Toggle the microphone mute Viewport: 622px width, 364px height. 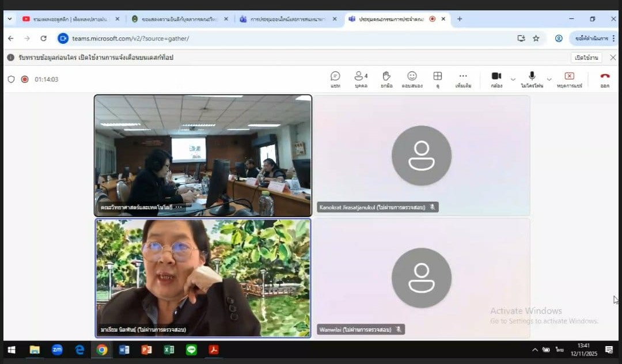(x=532, y=79)
